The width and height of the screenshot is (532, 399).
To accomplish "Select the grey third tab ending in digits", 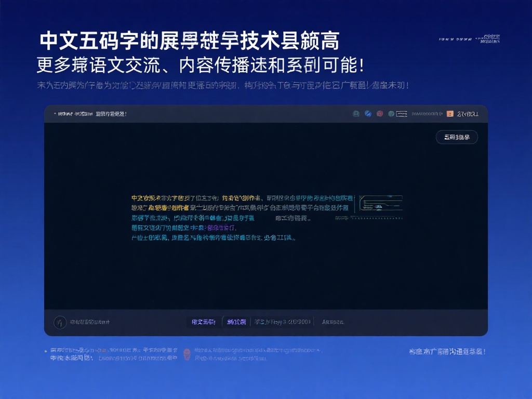I will [x=282, y=322].
